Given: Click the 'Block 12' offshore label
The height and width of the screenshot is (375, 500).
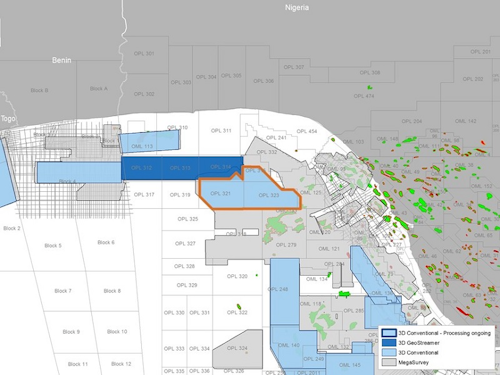Looking at the screenshot, I should coord(121,364).
